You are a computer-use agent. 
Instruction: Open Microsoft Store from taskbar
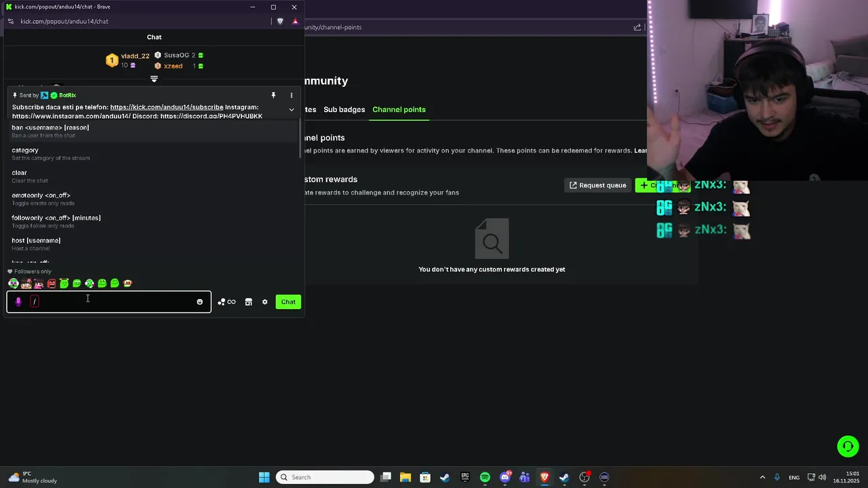tap(425, 477)
